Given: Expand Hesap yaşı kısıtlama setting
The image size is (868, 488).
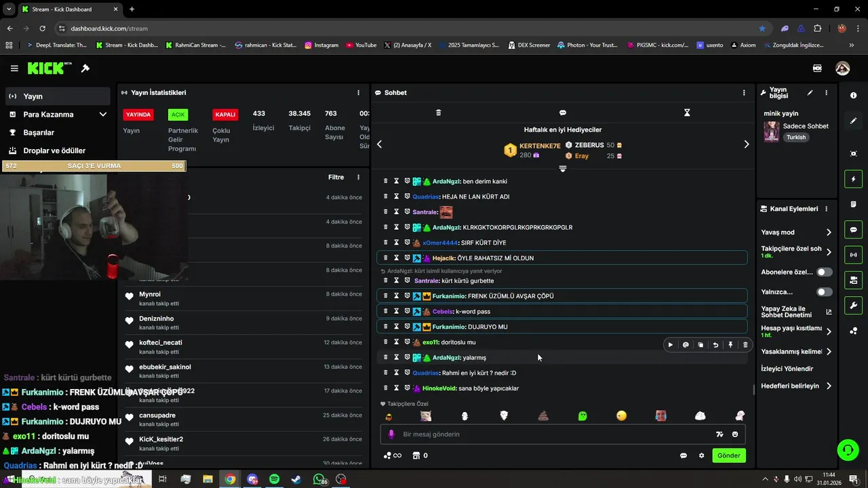Looking at the screenshot, I should [797, 331].
